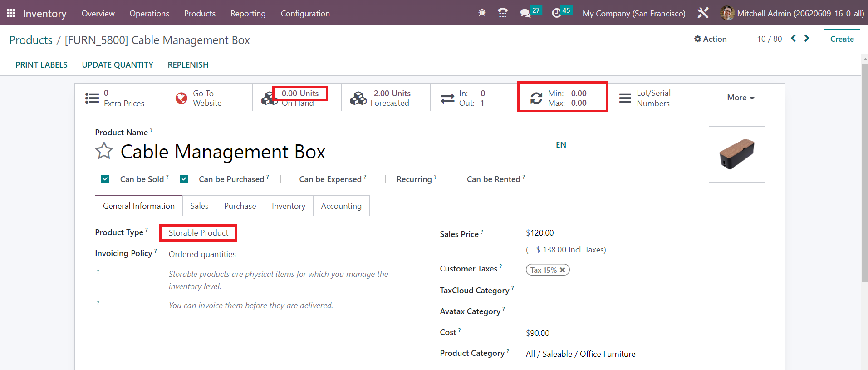Mark product as favorite with star
The width and height of the screenshot is (868, 370).
tap(104, 151)
